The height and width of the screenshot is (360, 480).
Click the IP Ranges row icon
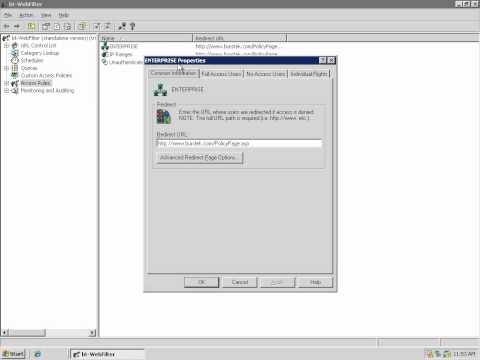tap(105, 54)
